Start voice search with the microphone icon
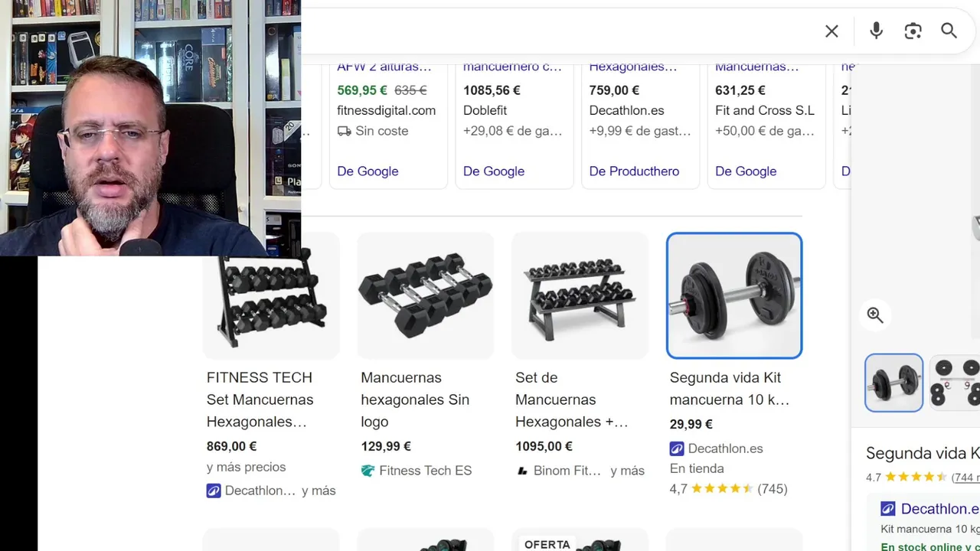Viewport: 980px width, 551px height. point(876,31)
